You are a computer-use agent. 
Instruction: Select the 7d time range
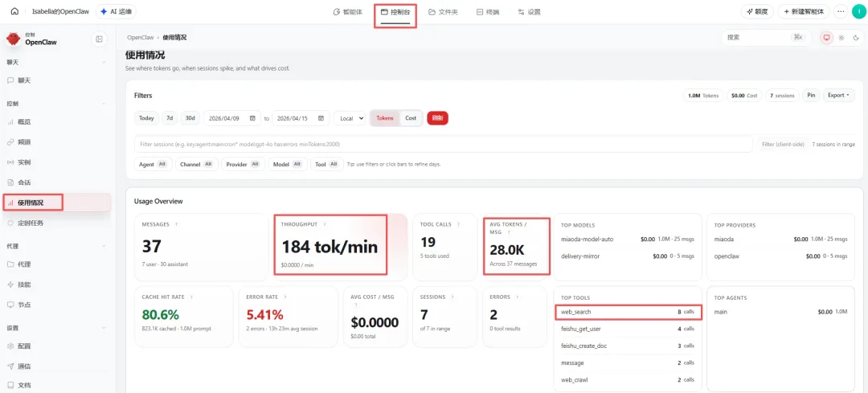click(170, 118)
